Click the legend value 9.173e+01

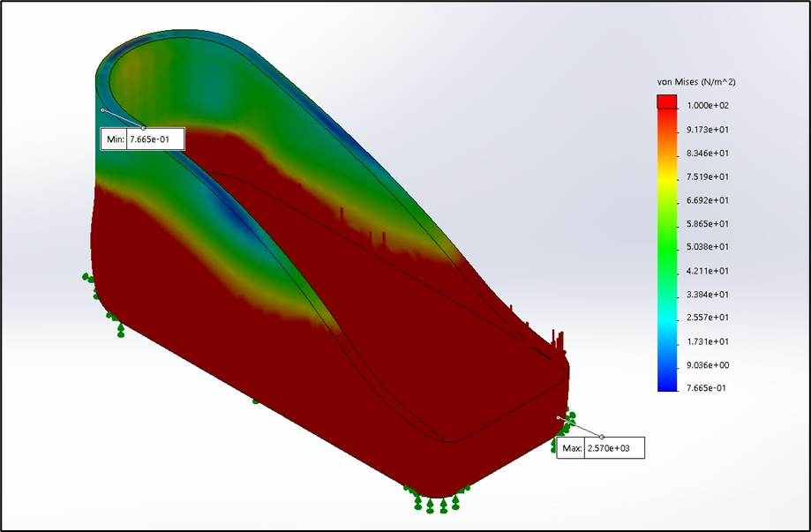tap(708, 130)
